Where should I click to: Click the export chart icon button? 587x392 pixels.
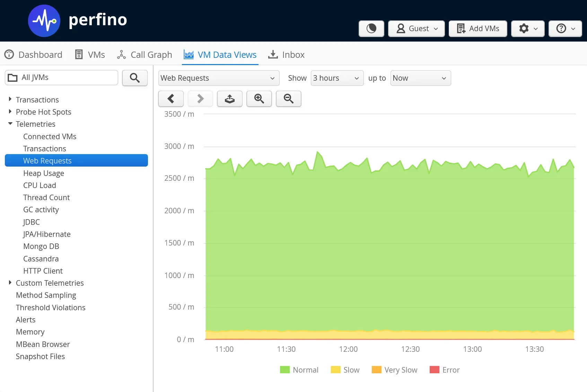(x=229, y=99)
